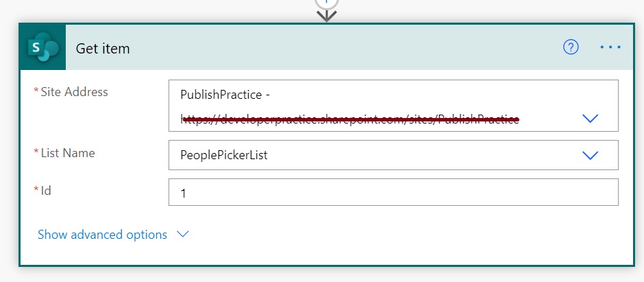This screenshot has width=644, height=282.
Task: Click the crossed-out site URL text
Action: (x=349, y=119)
